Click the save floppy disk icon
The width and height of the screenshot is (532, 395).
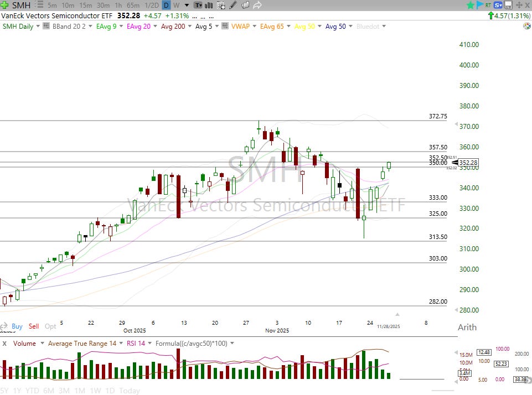pos(508,5)
